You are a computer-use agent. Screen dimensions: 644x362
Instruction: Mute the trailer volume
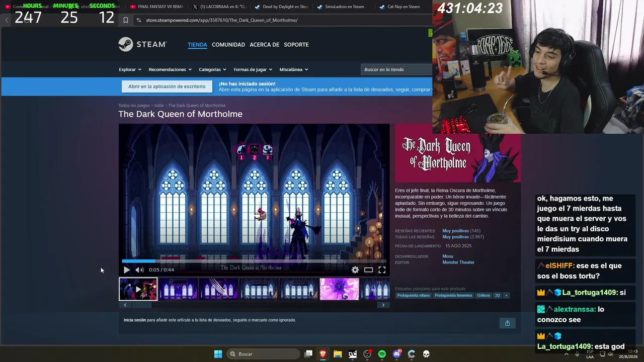click(139, 270)
